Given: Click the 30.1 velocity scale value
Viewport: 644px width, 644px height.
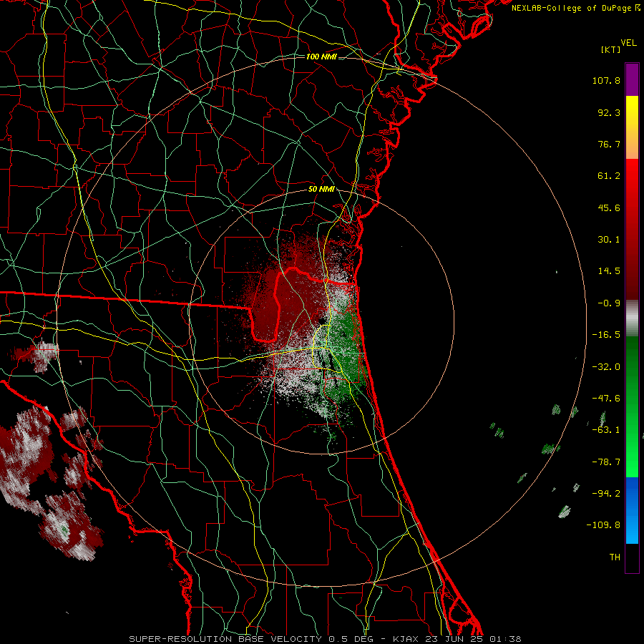Looking at the screenshot, I should [x=609, y=240].
